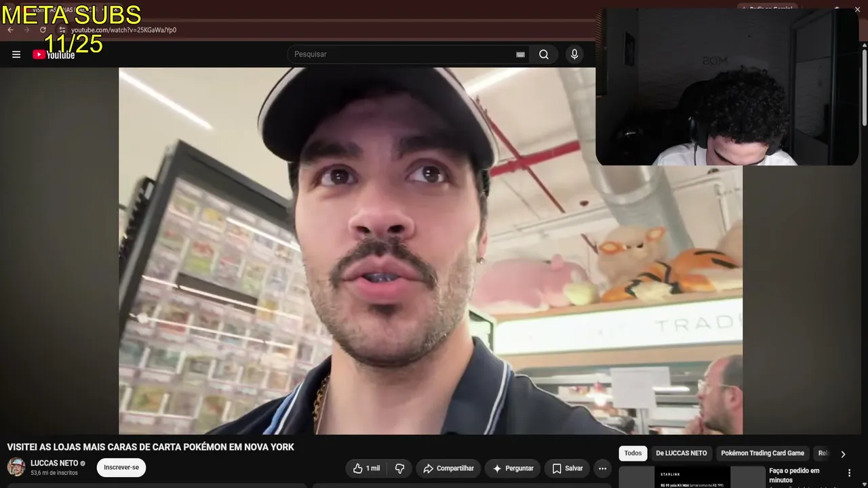This screenshot has height=488, width=868.
Task: Click the video player to pause
Action: coord(431,251)
